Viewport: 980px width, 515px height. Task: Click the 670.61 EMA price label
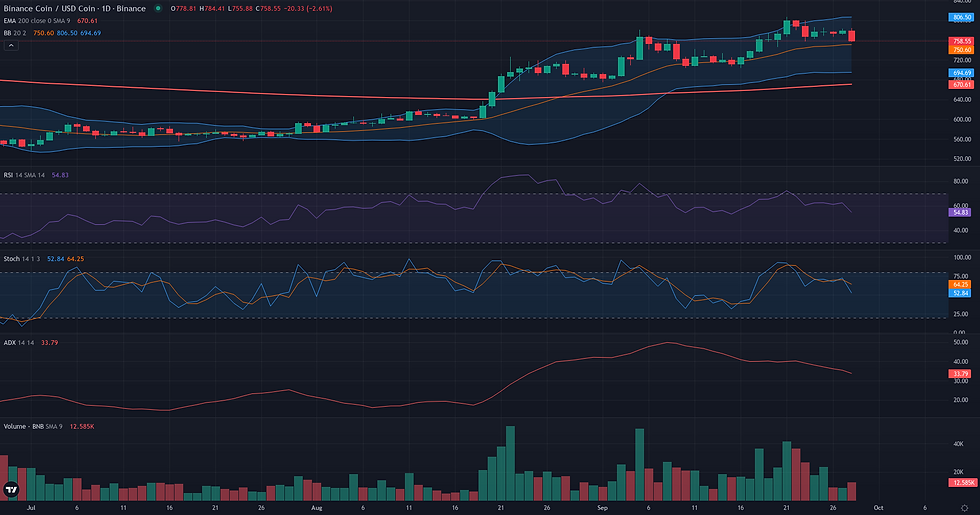(961, 84)
